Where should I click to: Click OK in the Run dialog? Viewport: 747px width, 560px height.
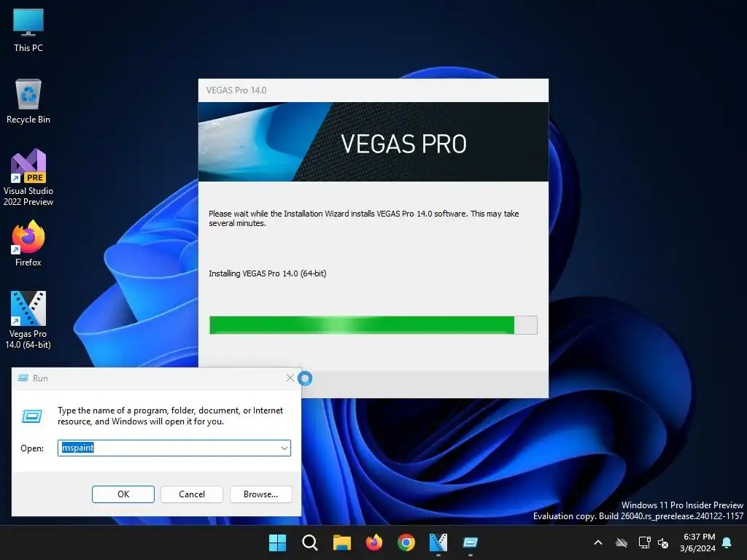[123, 494]
